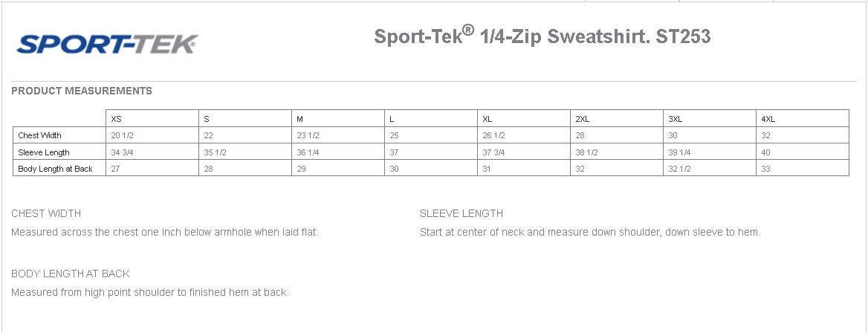Select the XS size column header
The image size is (868, 333).
click(x=116, y=119)
